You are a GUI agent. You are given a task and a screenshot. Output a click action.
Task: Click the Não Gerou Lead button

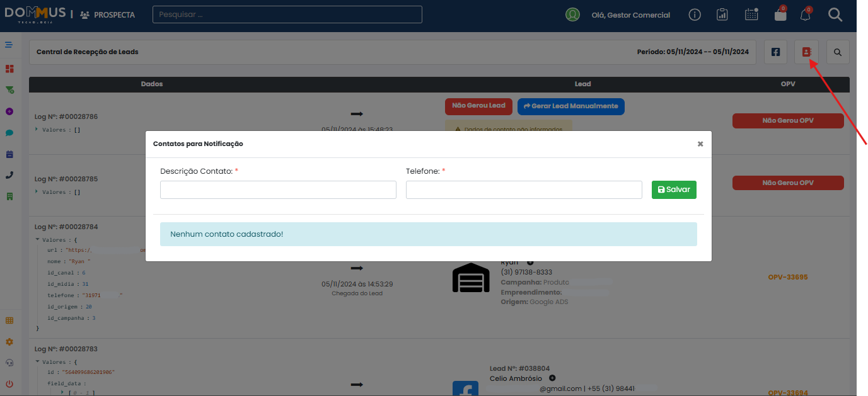(x=478, y=106)
